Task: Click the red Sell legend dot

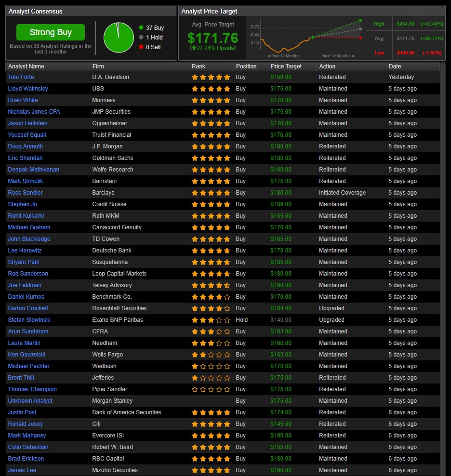Action: pos(141,47)
